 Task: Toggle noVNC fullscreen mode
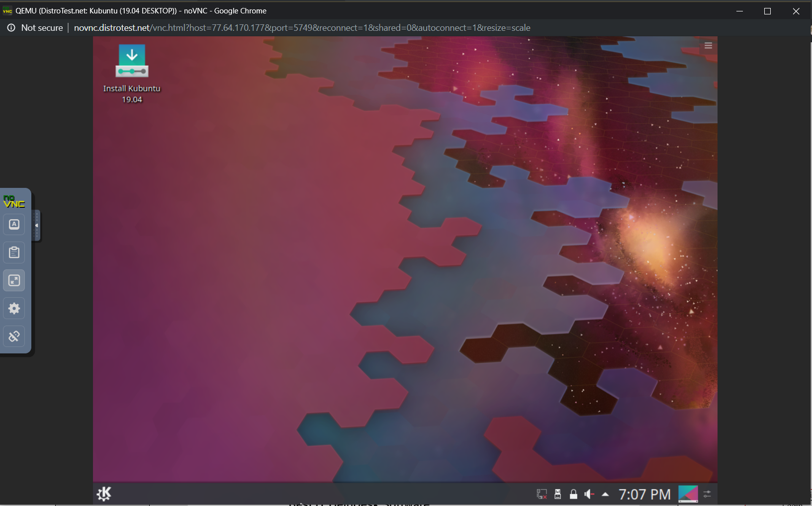point(14,280)
